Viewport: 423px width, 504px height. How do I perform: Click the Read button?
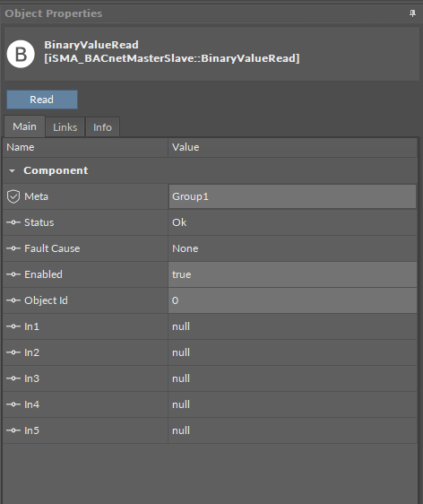click(42, 100)
